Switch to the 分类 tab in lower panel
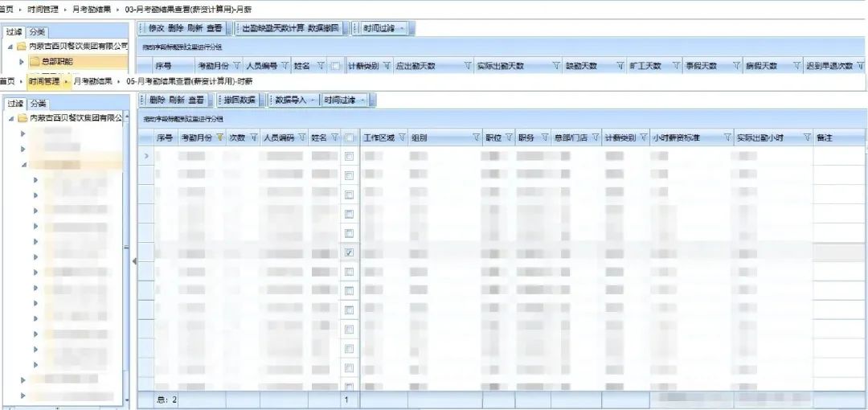The image size is (868, 410). pyautogui.click(x=39, y=104)
